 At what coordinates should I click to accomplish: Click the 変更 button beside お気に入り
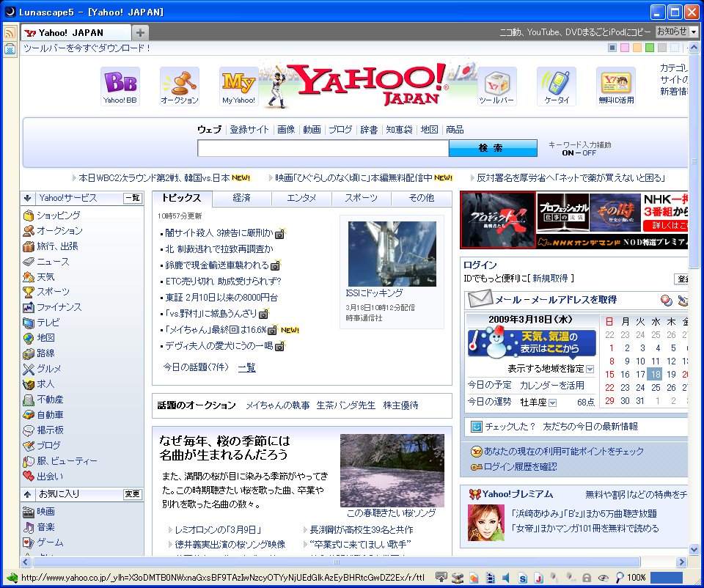(x=133, y=494)
